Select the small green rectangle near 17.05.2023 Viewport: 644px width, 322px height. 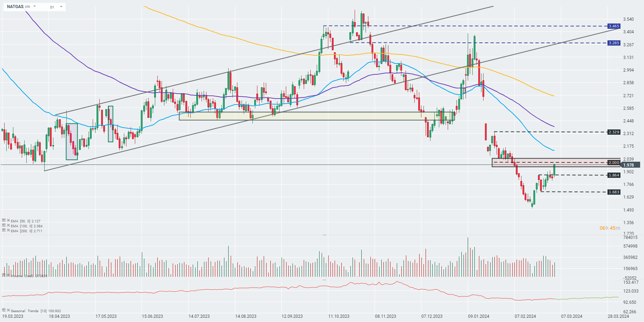111,124
